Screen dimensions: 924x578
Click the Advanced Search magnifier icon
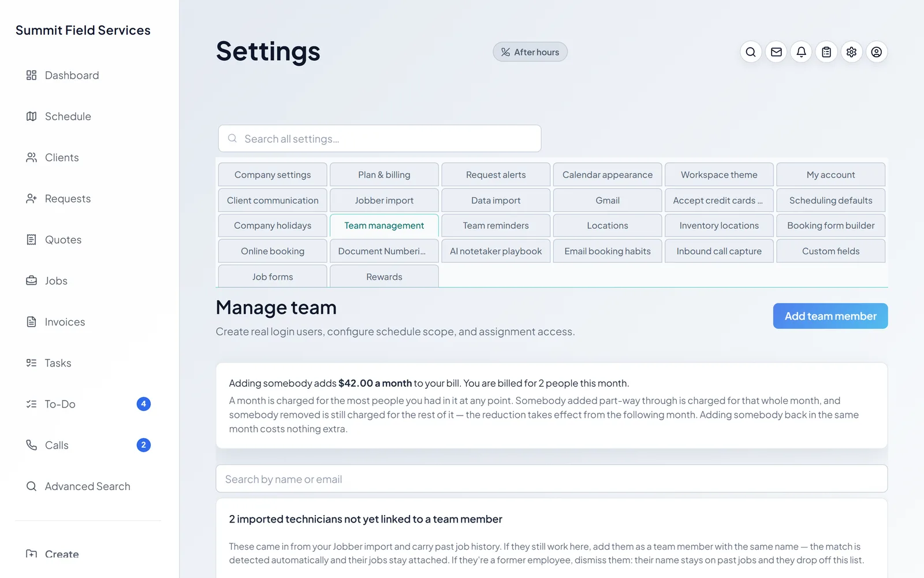coord(32,486)
